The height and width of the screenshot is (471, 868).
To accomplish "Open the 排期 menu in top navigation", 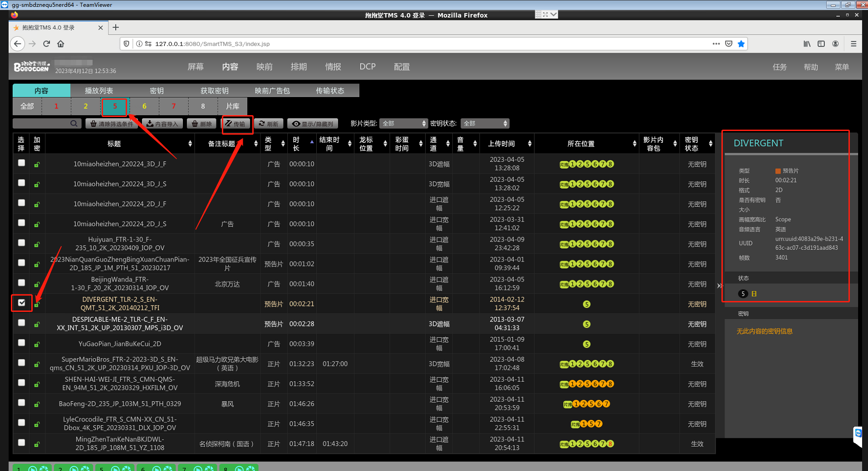I will [299, 67].
